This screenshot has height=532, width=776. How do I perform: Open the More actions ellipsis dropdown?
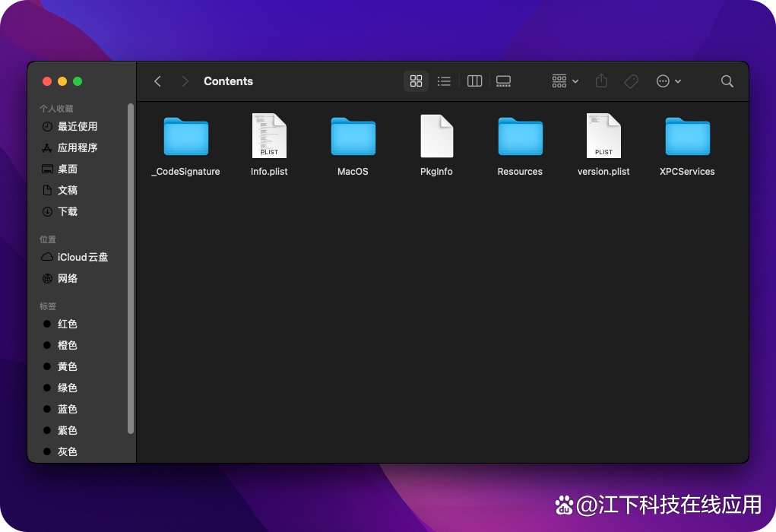pos(669,81)
